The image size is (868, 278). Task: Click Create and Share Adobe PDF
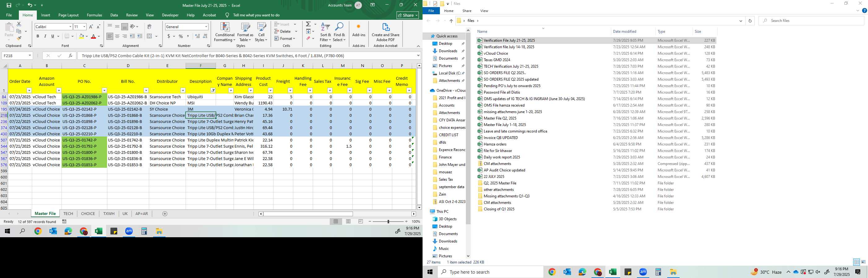click(385, 32)
